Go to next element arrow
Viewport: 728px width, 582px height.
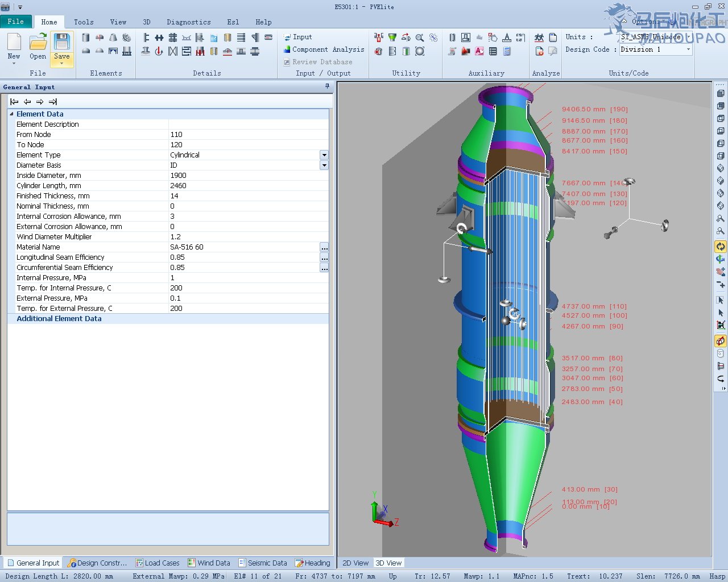(x=40, y=102)
